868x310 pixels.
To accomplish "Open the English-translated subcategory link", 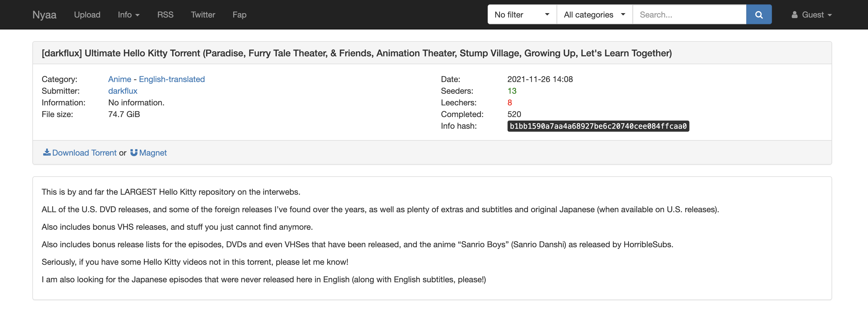I will coord(172,79).
